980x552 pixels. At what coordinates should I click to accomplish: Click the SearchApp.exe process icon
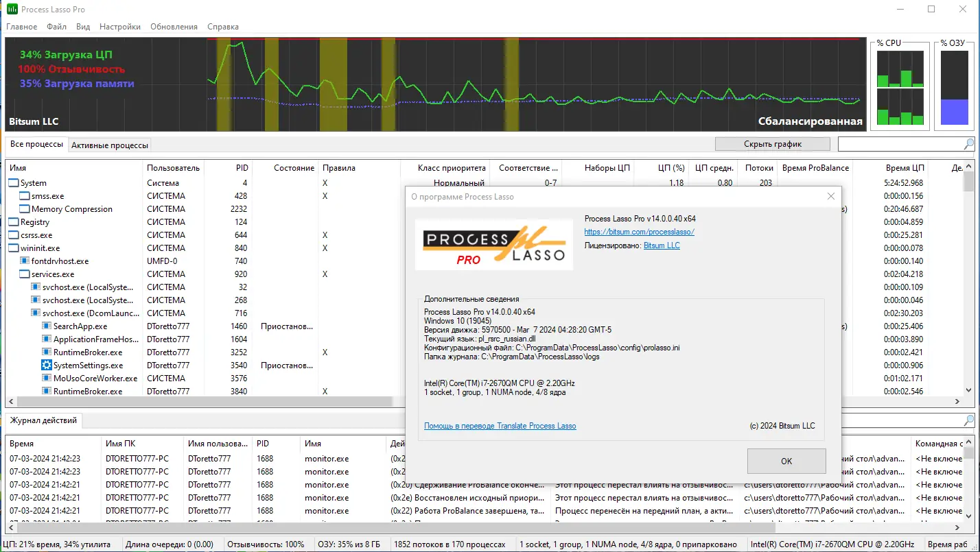[x=47, y=326]
